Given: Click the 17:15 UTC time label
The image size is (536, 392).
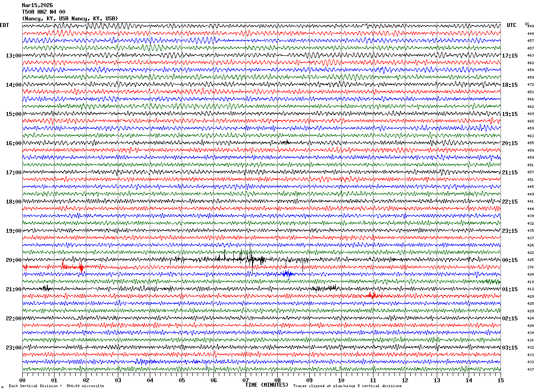Looking at the screenshot, I should click(x=510, y=56).
